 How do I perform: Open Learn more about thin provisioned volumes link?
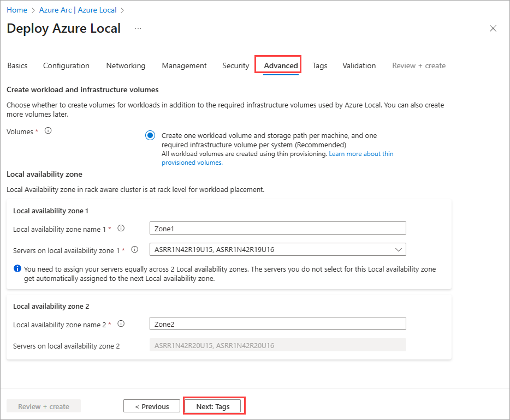(x=361, y=154)
